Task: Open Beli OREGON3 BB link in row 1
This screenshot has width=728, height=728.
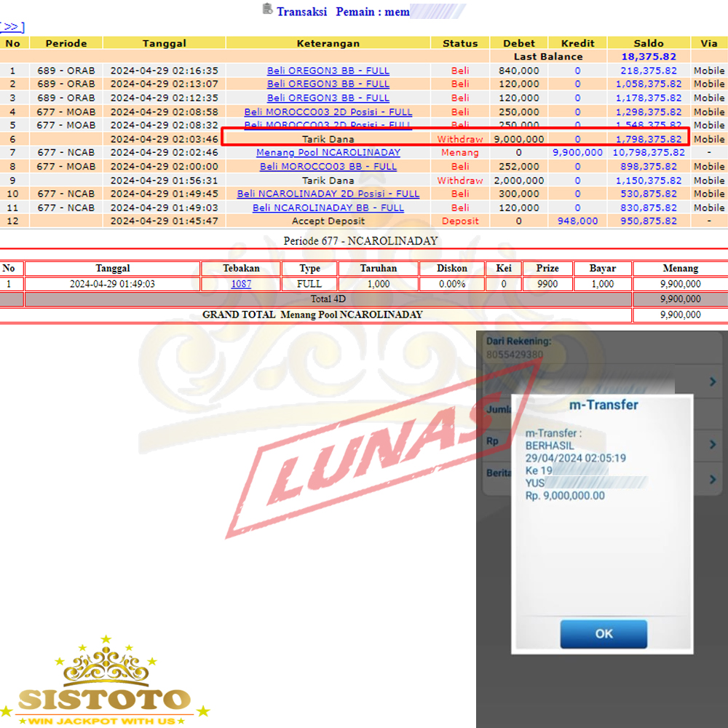Action: (x=328, y=71)
